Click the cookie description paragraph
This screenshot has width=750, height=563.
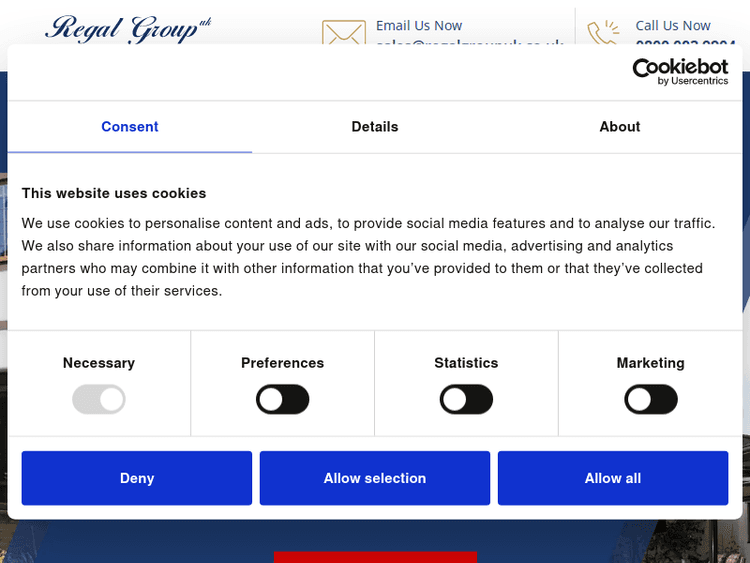point(368,257)
